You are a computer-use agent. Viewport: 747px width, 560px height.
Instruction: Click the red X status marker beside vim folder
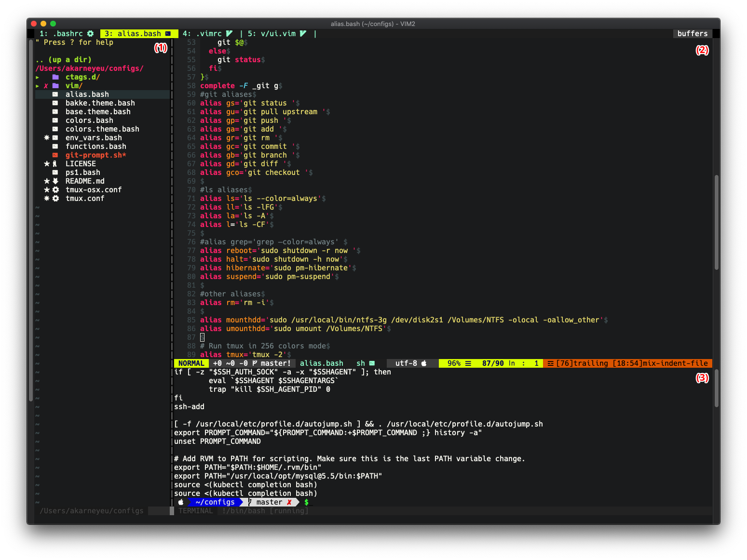coord(45,85)
